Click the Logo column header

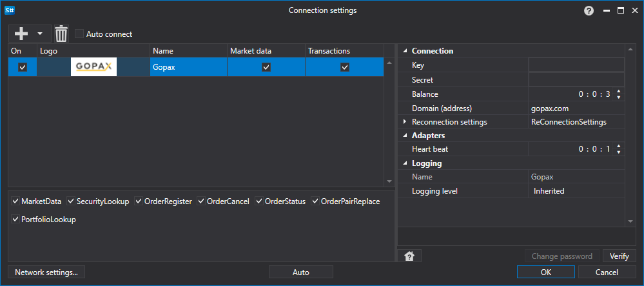click(x=93, y=51)
